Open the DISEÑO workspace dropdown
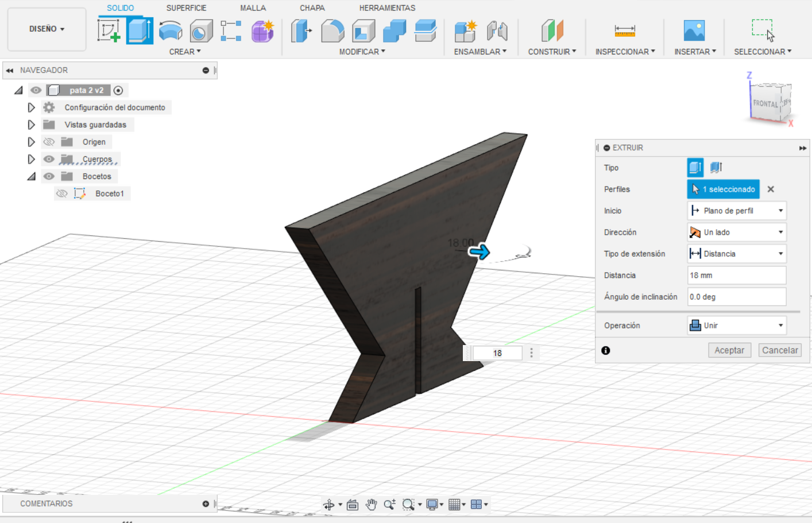Image resolution: width=812 pixels, height=523 pixels. pos(46,29)
